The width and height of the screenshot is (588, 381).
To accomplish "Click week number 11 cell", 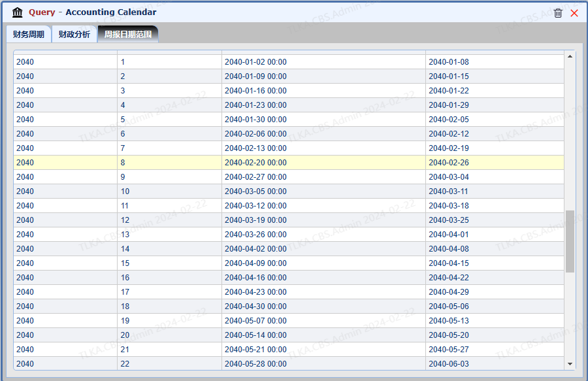I will (x=169, y=205).
